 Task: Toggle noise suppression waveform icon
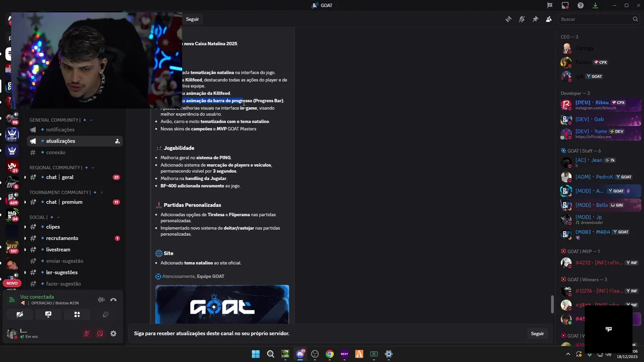[101, 300]
